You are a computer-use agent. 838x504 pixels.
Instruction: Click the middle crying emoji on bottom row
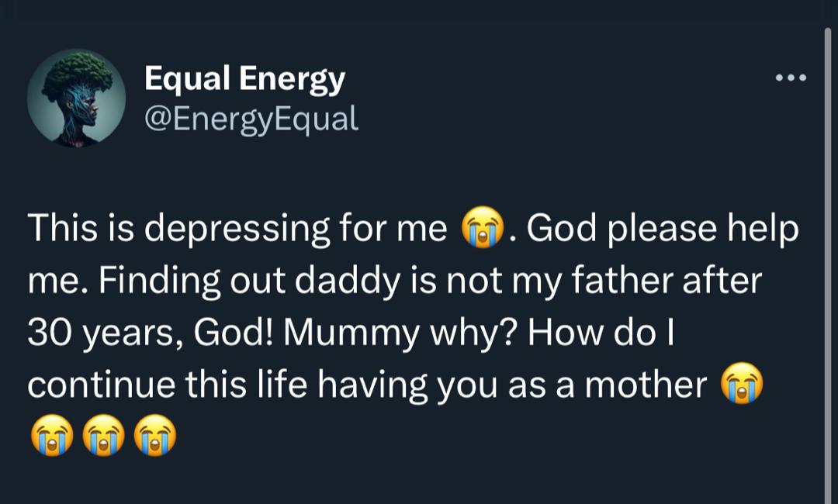tap(104, 436)
